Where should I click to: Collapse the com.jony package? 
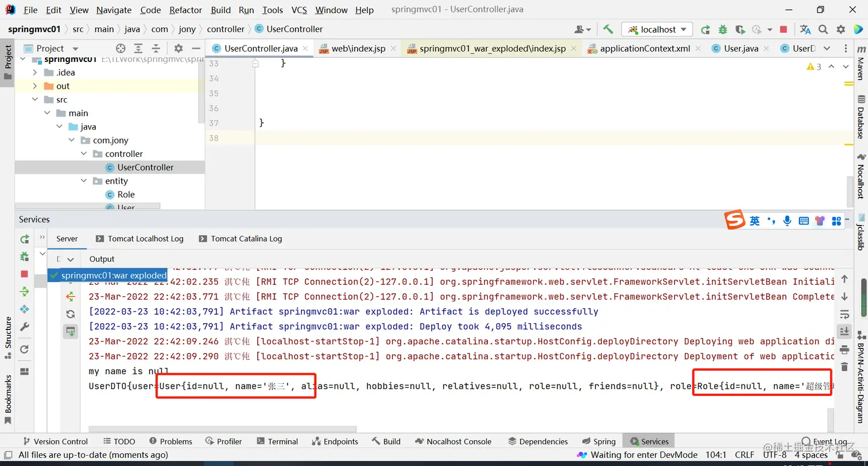point(72,140)
